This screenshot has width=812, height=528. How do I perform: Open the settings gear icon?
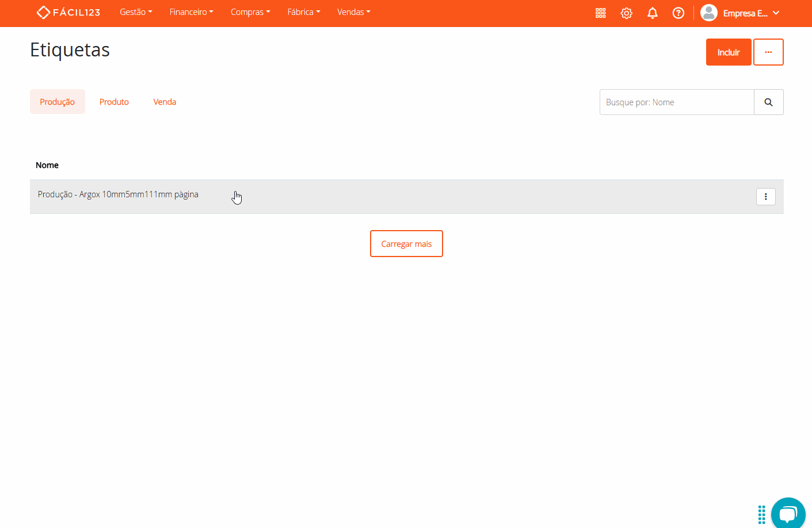[x=626, y=13]
